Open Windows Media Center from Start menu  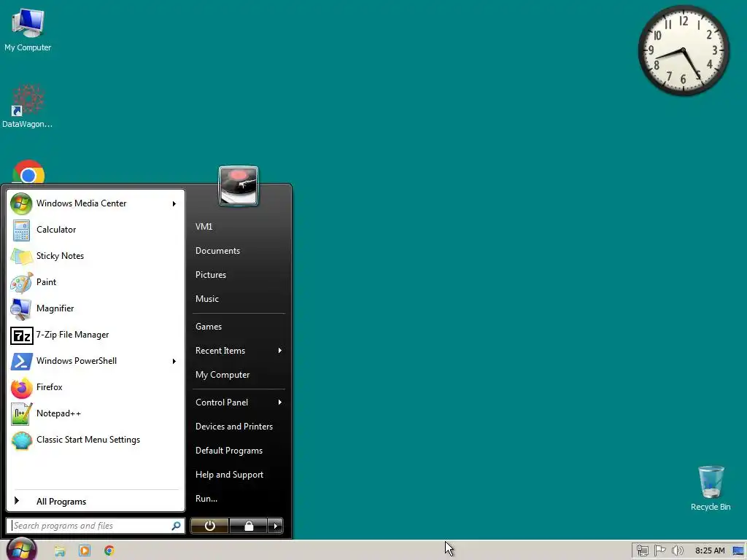point(96,203)
